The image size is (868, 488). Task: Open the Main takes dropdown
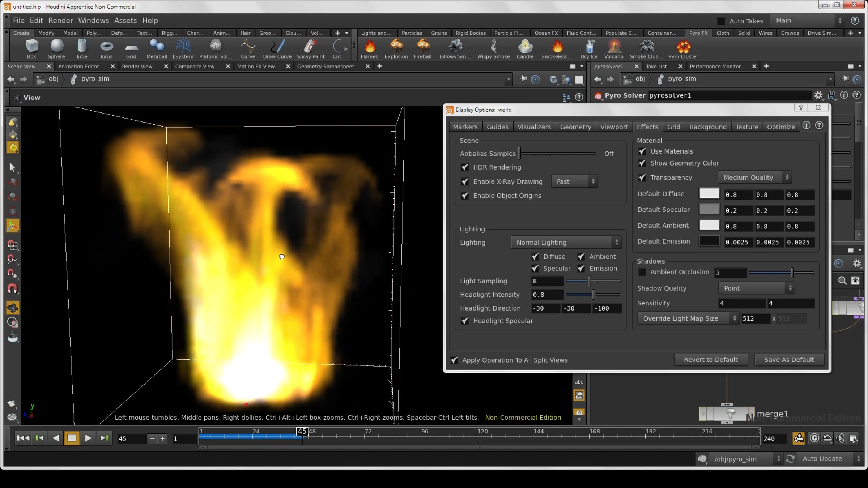click(x=808, y=21)
